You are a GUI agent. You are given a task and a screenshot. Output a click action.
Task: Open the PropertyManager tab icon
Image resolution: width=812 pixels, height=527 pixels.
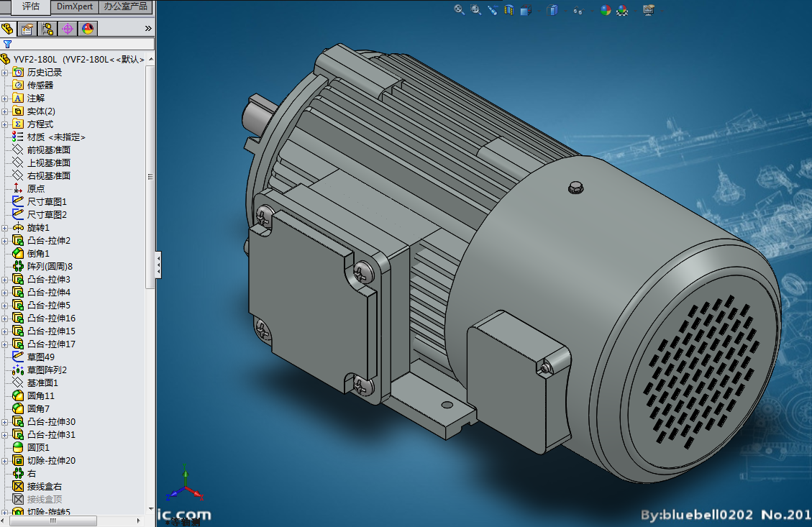coord(27,29)
